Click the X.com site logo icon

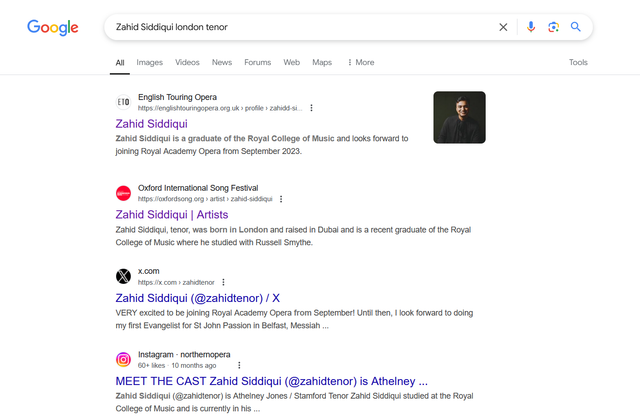pyautogui.click(x=123, y=276)
